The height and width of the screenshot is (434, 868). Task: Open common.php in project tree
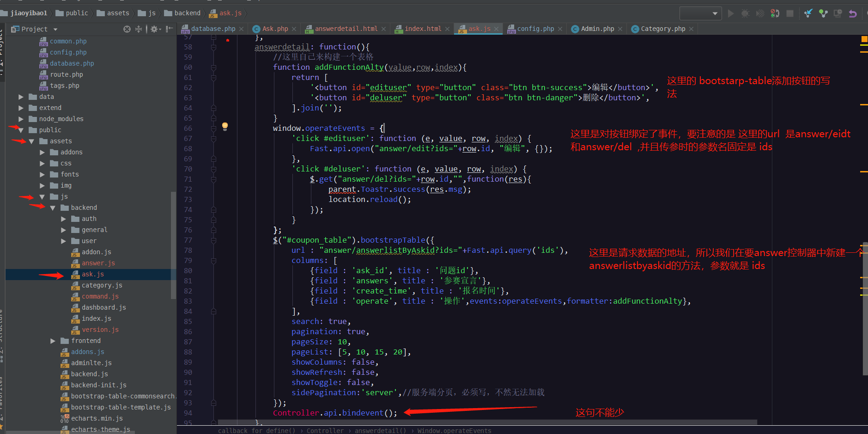68,42
